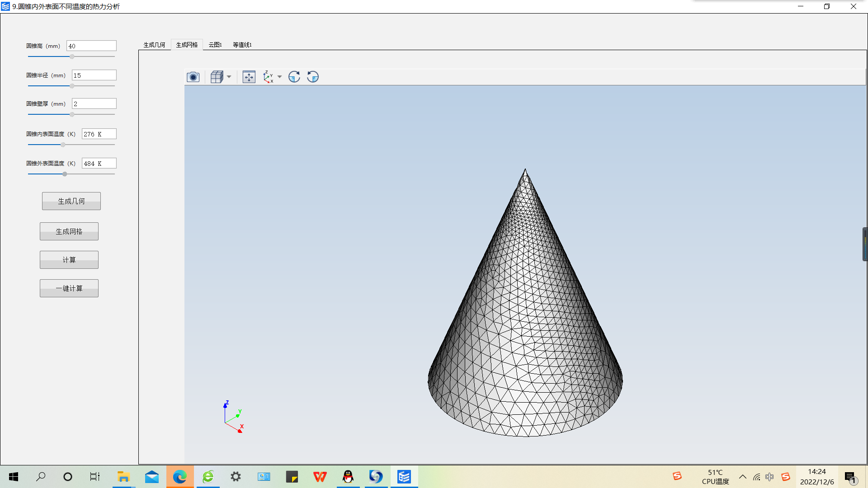Open Mail app from taskbar

(152, 477)
